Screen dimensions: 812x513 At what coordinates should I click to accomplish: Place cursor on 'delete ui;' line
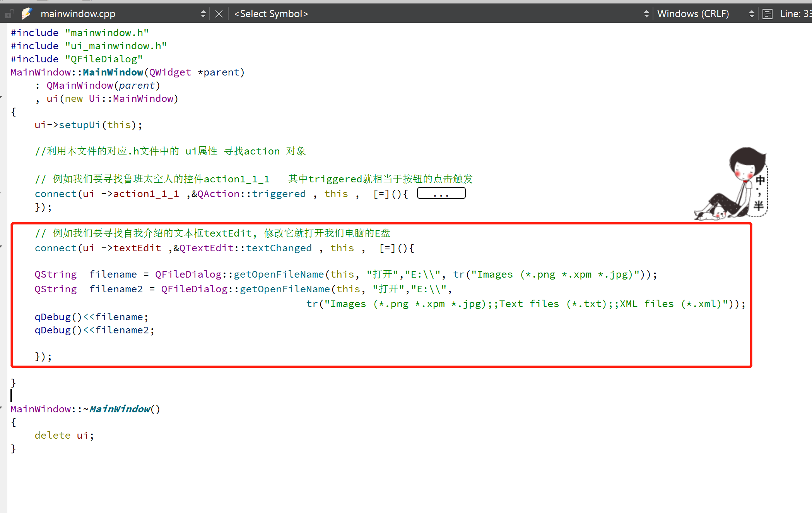pyautogui.click(x=64, y=436)
